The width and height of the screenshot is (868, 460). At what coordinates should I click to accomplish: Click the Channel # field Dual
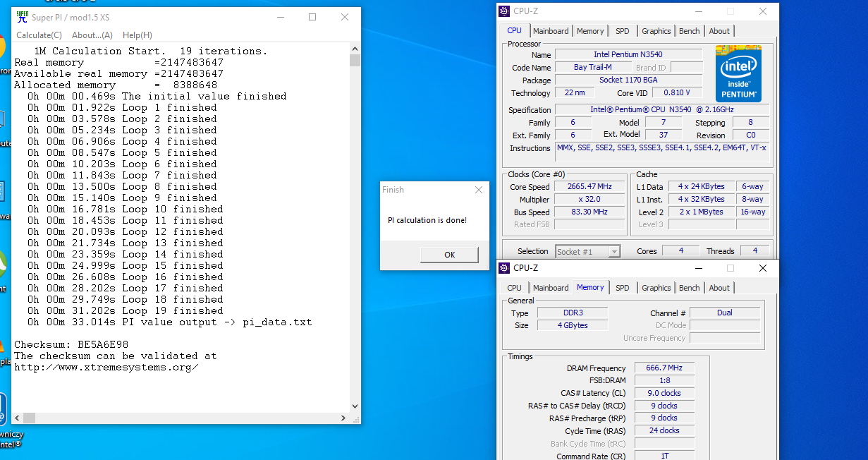[725, 313]
